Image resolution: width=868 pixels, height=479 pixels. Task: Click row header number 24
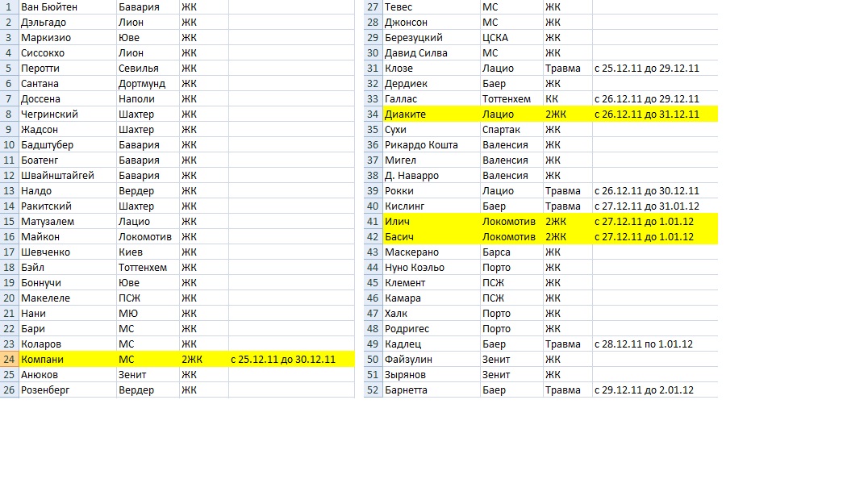(x=9, y=359)
